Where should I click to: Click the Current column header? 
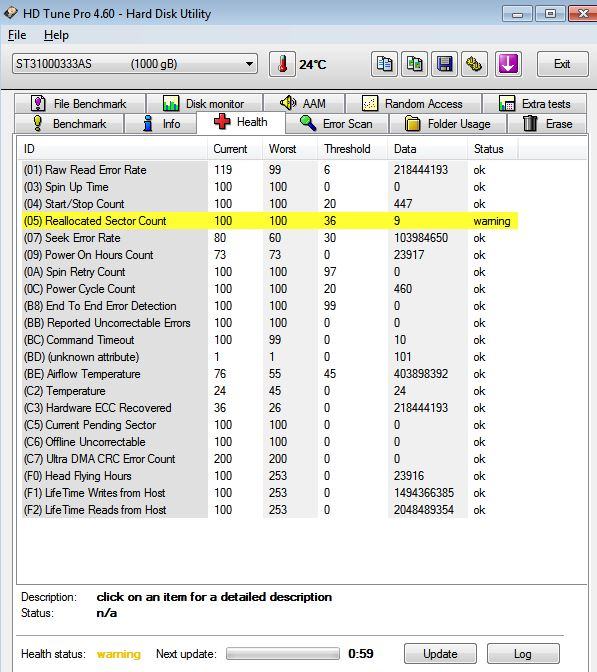[235, 149]
